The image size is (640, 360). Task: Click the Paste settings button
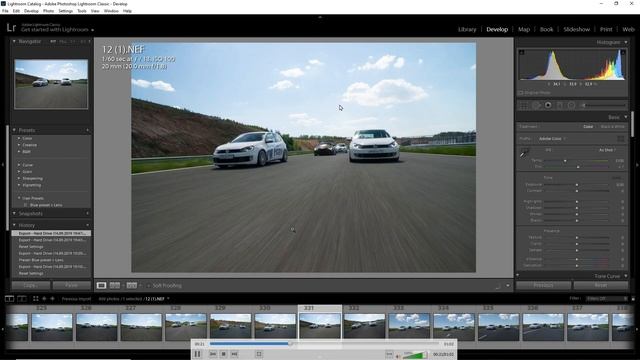point(71,285)
